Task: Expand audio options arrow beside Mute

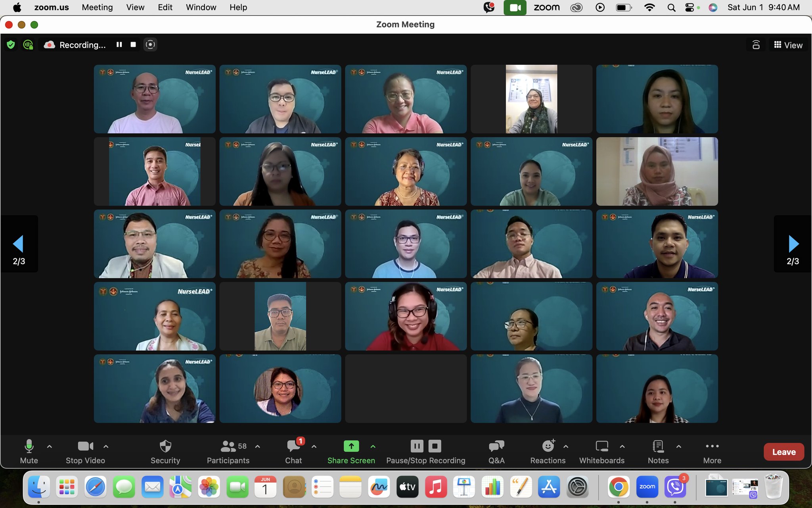Action: pos(50,446)
